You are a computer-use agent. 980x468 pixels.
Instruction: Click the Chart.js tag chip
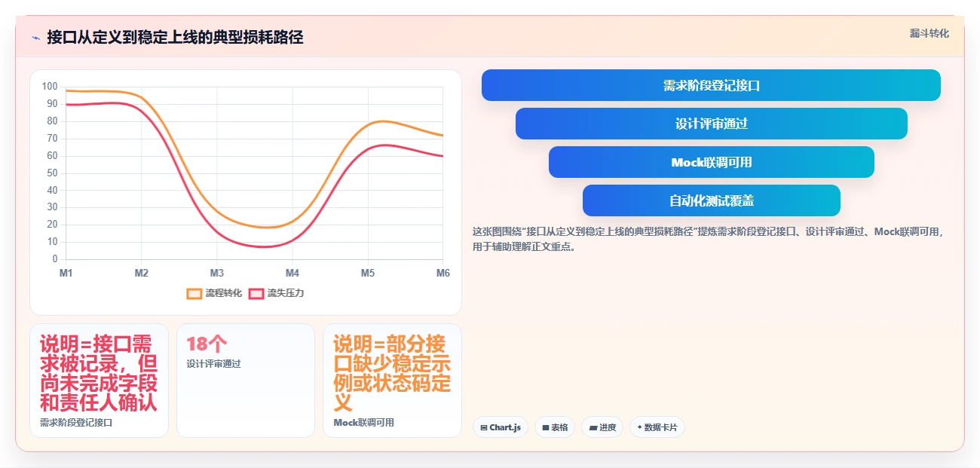[501, 427]
